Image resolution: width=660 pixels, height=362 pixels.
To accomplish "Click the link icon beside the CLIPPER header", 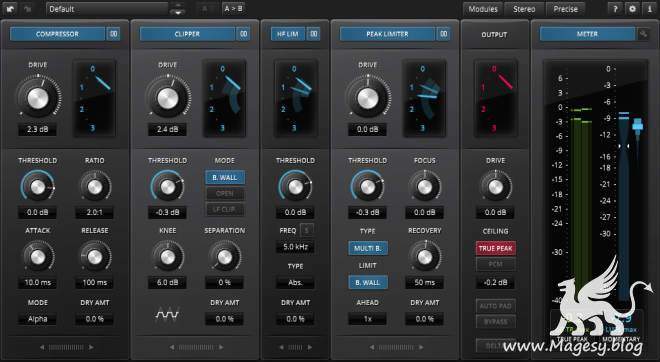I will tap(243, 34).
